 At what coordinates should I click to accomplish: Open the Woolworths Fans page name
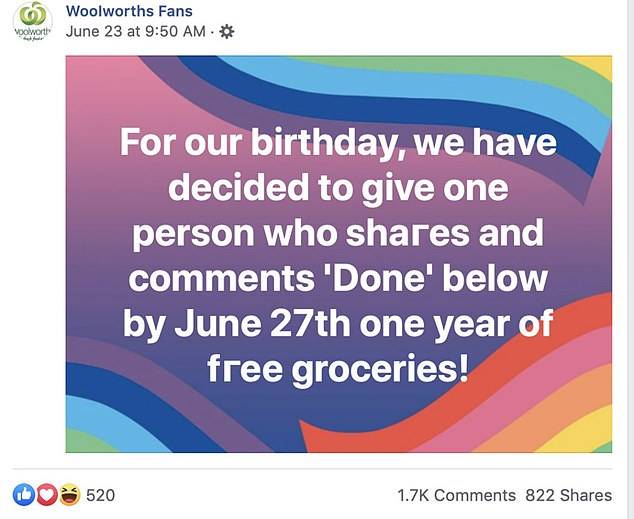coord(129,11)
